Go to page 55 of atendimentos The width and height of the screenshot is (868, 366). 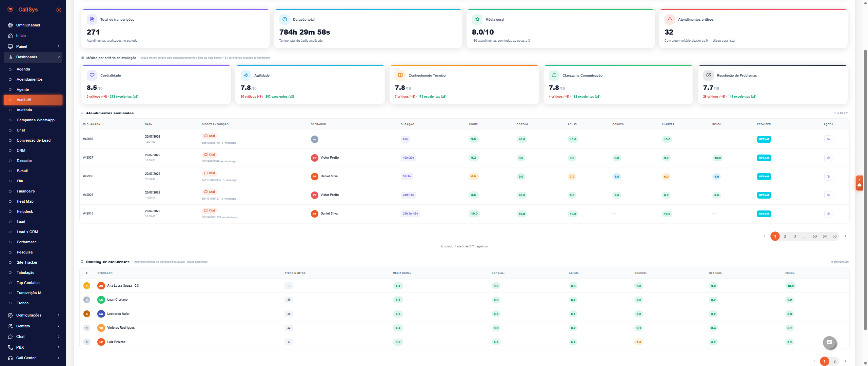pos(834,236)
